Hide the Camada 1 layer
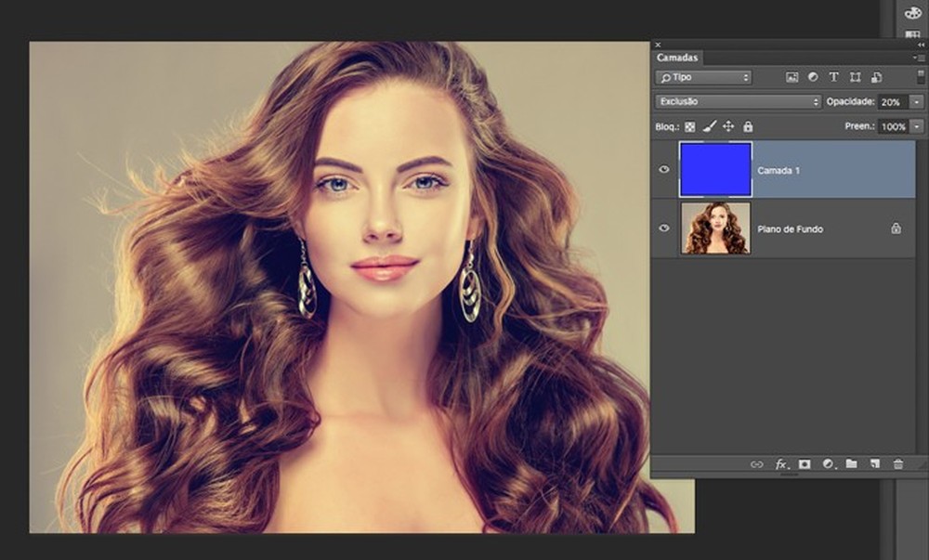The image size is (929, 560). click(663, 170)
